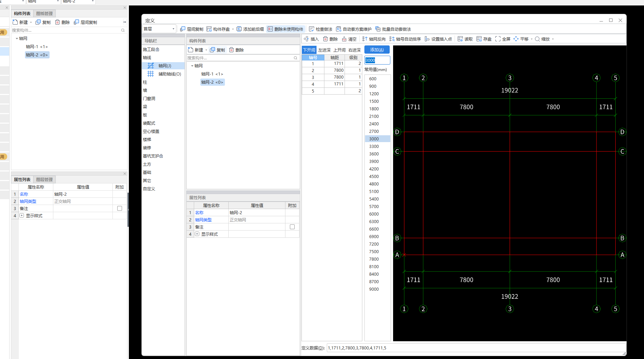Click 缩放 zoom tool

tap(542, 39)
